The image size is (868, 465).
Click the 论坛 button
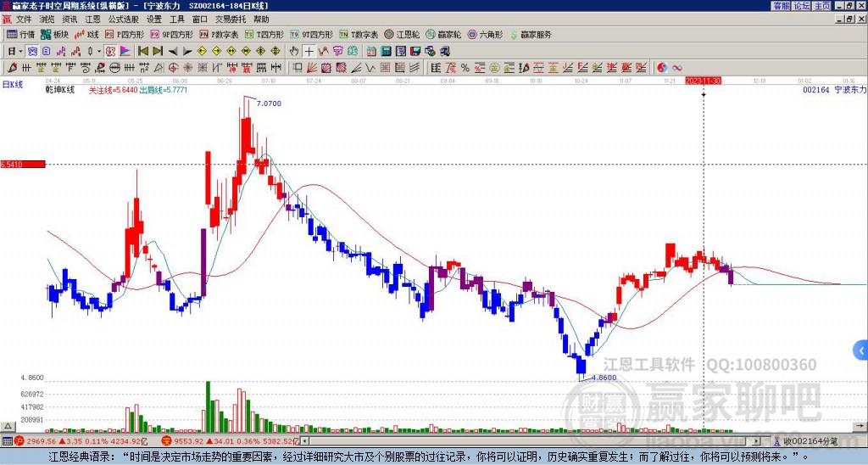point(801,6)
